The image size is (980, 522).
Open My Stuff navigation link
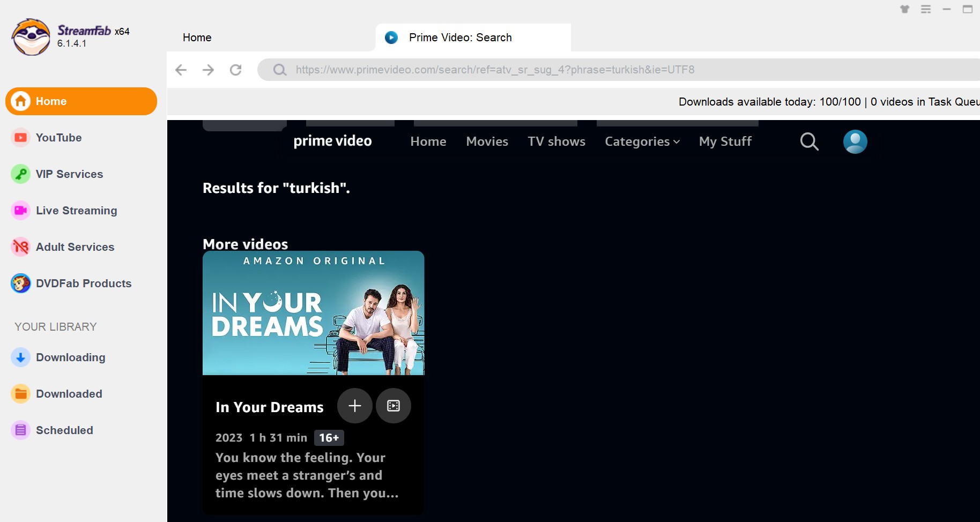[x=725, y=141]
